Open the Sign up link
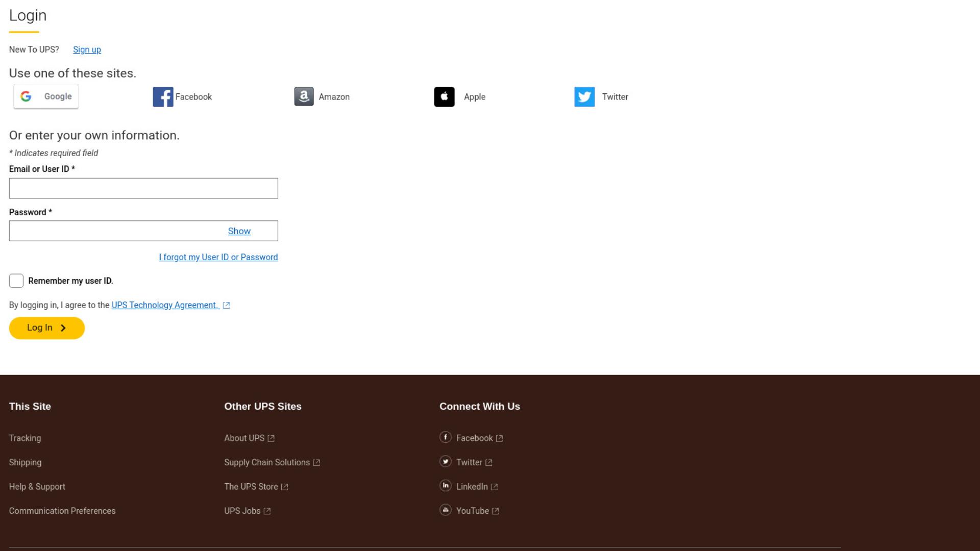This screenshot has width=980, height=551. tap(87, 49)
